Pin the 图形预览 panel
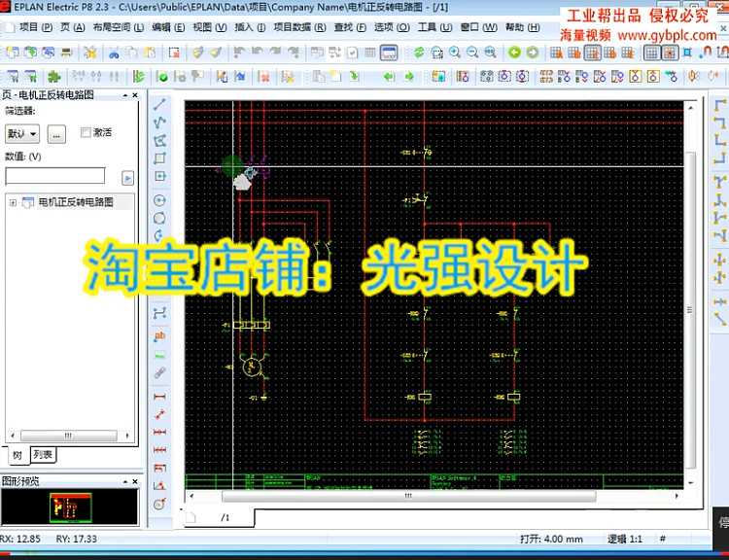 point(125,481)
